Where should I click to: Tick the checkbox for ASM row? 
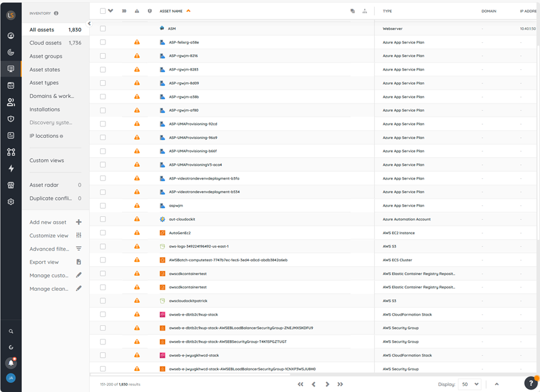tap(102, 28)
